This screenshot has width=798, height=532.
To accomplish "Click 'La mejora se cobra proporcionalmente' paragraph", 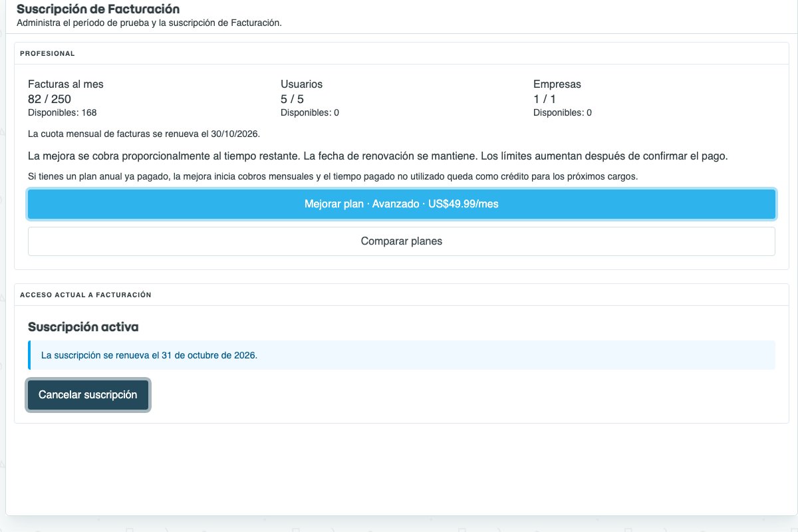I will click(x=378, y=156).
